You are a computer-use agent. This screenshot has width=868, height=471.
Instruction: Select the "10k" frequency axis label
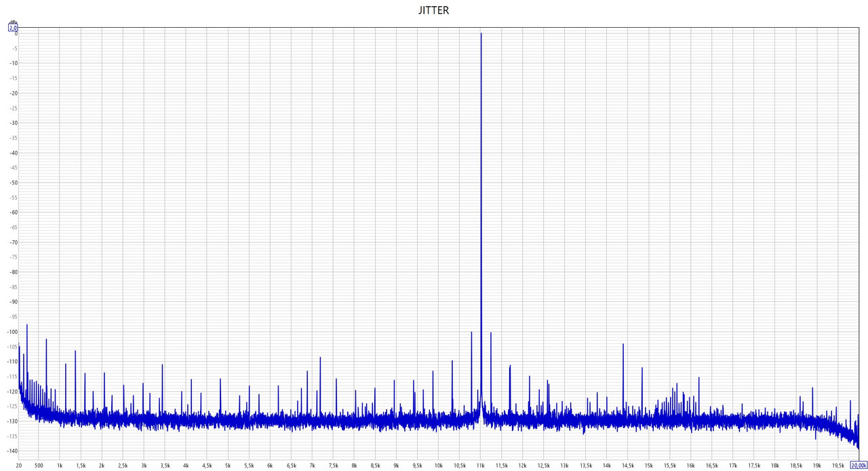click(439, 466)
